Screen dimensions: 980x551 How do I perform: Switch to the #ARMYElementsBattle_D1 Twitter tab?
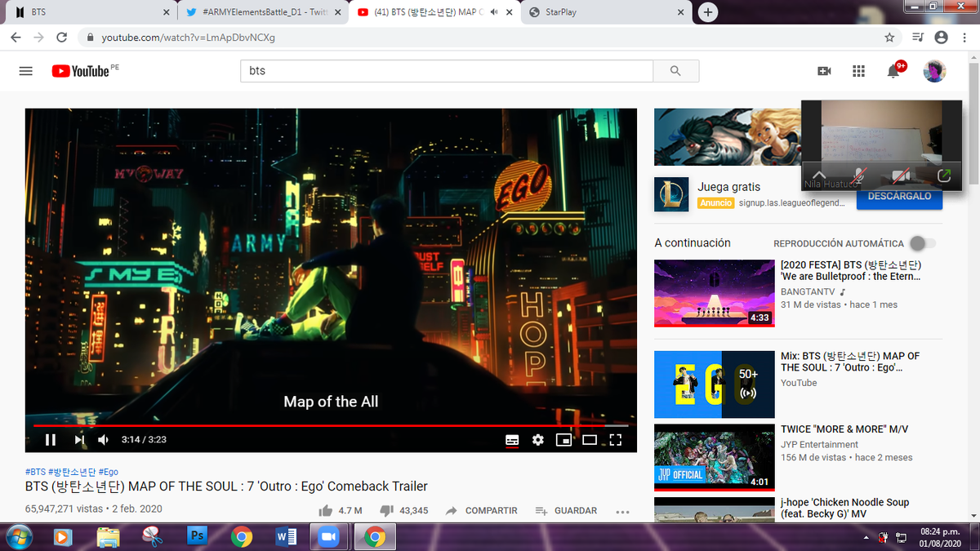pyautogui.click(x=261, y=12)
